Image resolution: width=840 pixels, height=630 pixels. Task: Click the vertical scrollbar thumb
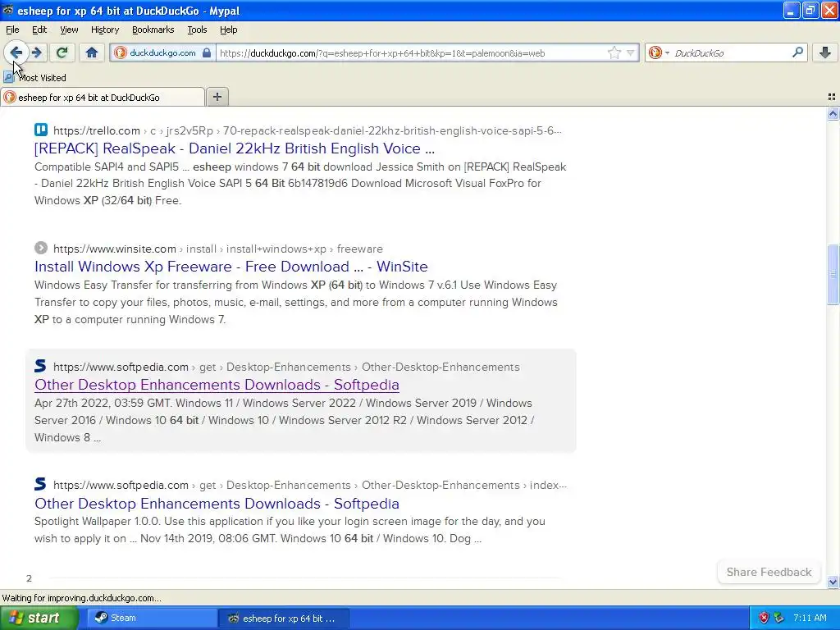pos(833,274)
